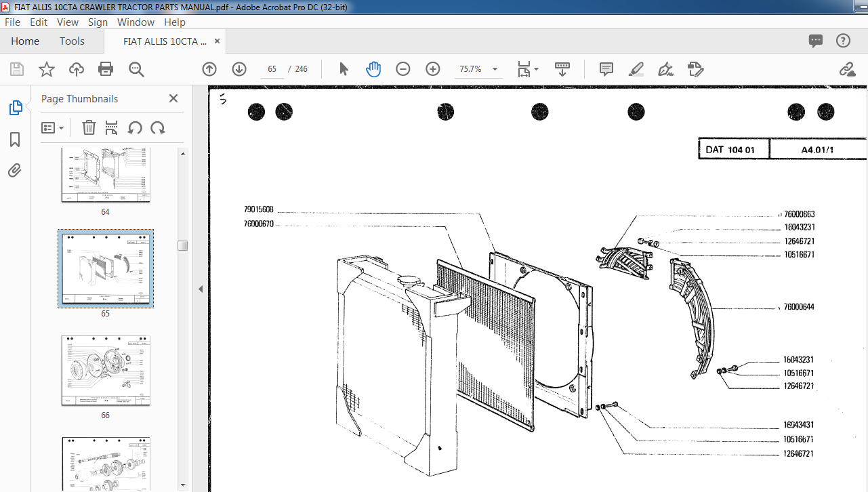Select page 66 thumbnail

pyautogui.click(x=106, y=370)
